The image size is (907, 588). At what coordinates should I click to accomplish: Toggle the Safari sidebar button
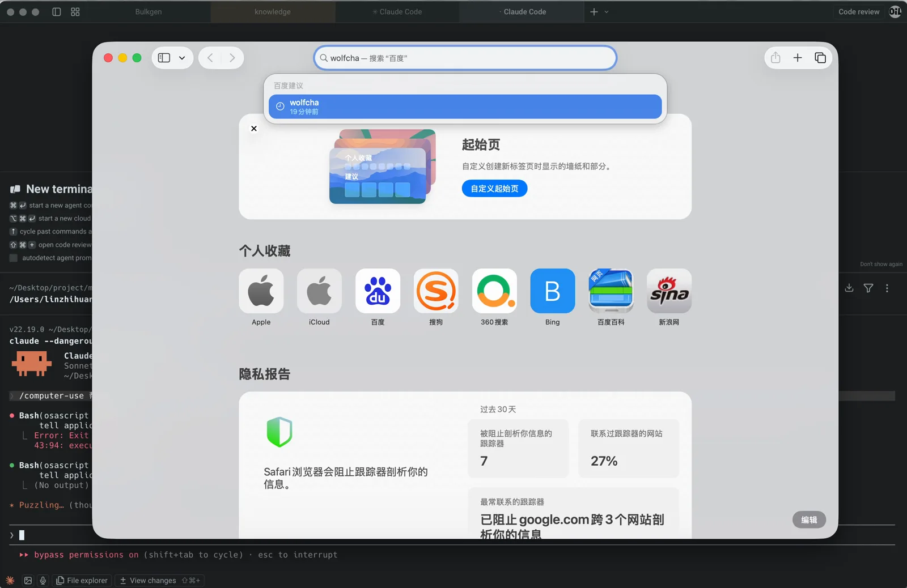point(164,58)
